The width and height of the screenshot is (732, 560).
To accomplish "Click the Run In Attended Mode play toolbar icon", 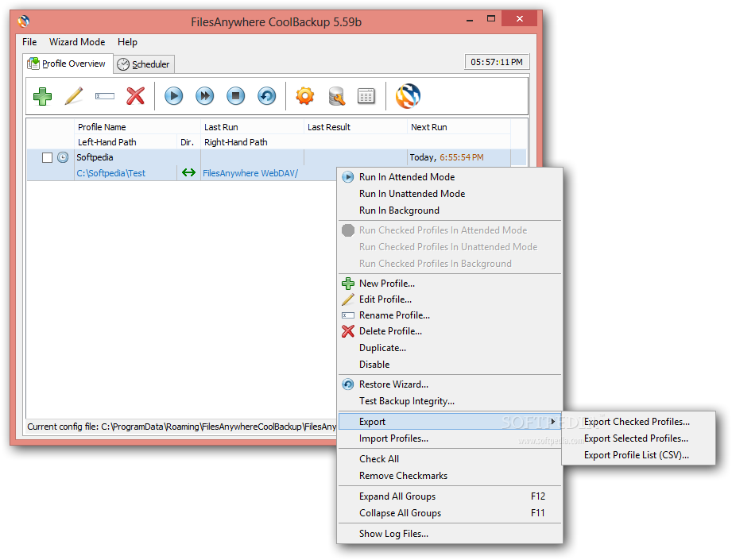I will click(x=174, y=96).
